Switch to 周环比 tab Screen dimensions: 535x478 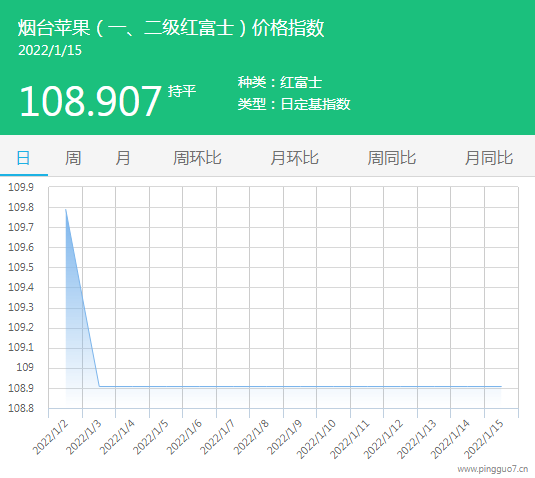coord(197,158)
